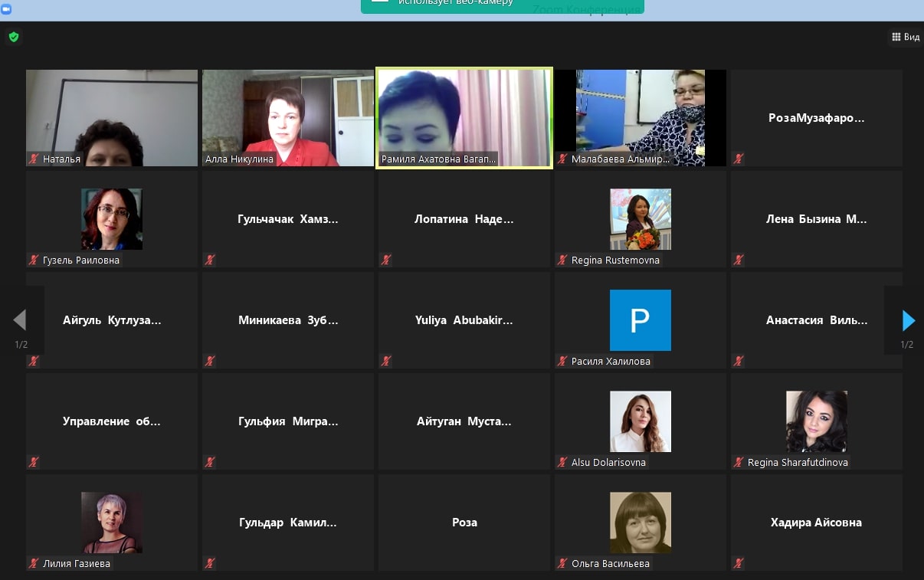Click the green encryption shield icon

pyautogui.click(x=13, y=37)
